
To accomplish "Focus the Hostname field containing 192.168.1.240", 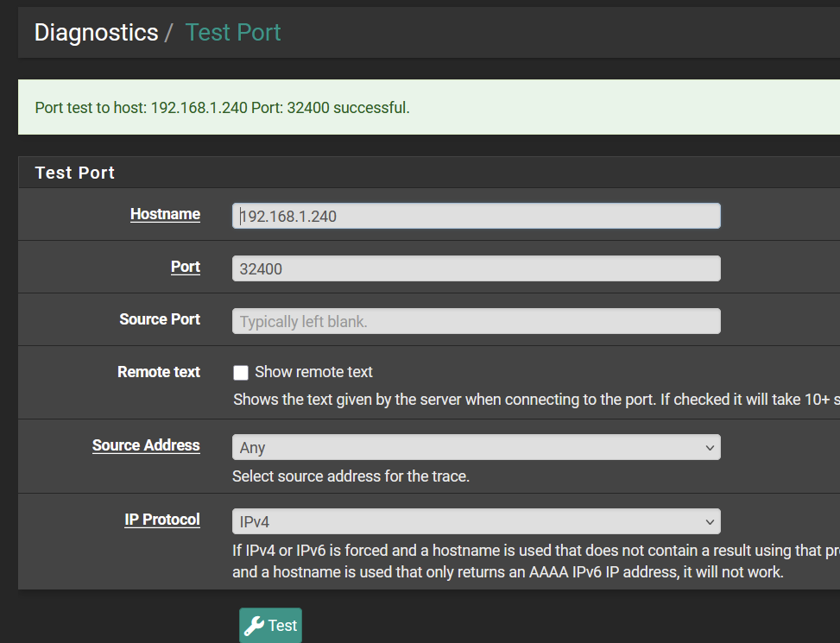I will [x=476, y=216].
